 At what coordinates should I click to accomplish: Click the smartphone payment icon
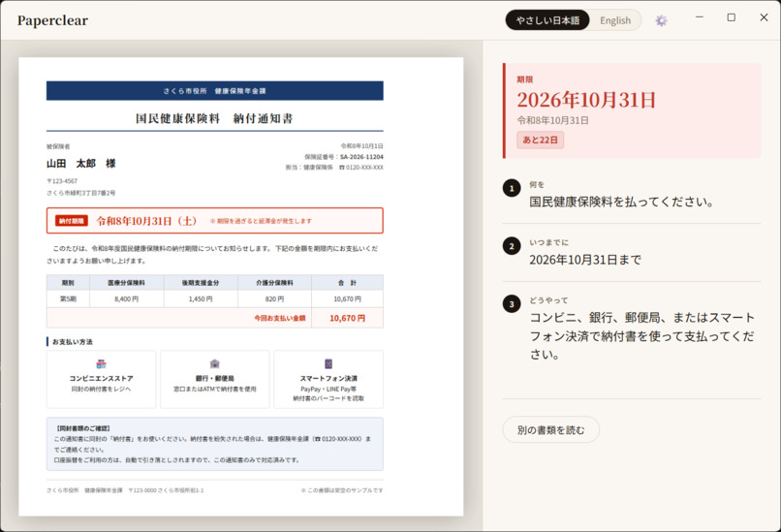click(x=328, y=363)
